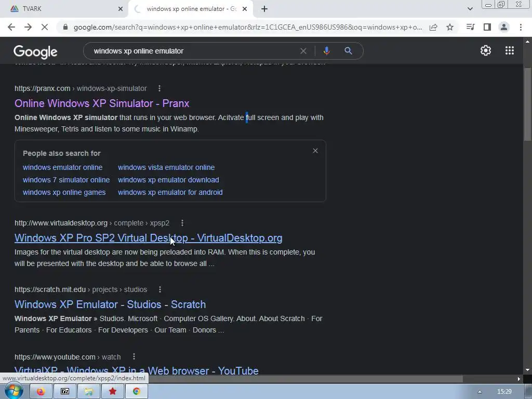Click the virtualdesktop.org breadcrumb URL
The height and width of the screenshot is (399, 532).
point(92,223)
